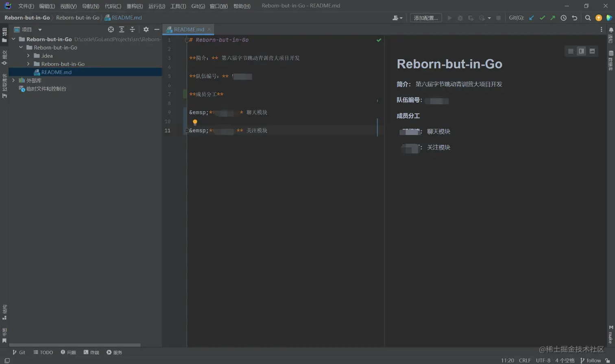The height and width of the screenshot is (364, 615).
Task: Open the 问题 tool window button
Action: (68, 352)
